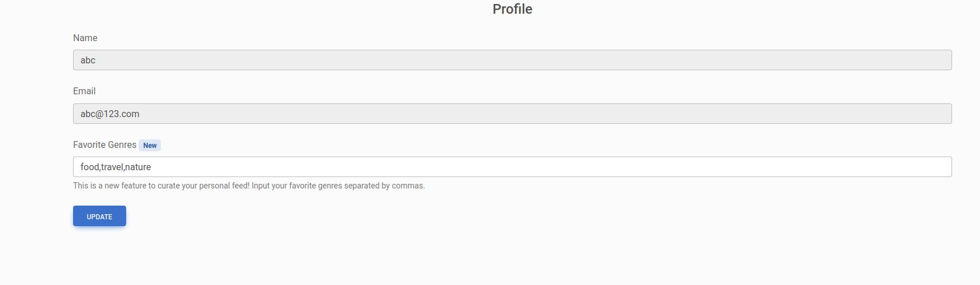The image size is (980, 285).
Task: Select the disabled Name field
Action: coord(512,60)
